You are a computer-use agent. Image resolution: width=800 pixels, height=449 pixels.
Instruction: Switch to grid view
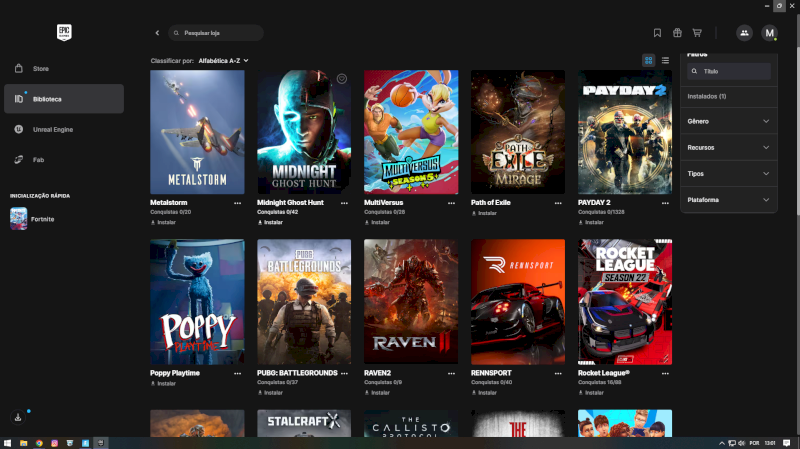[648, 60]
